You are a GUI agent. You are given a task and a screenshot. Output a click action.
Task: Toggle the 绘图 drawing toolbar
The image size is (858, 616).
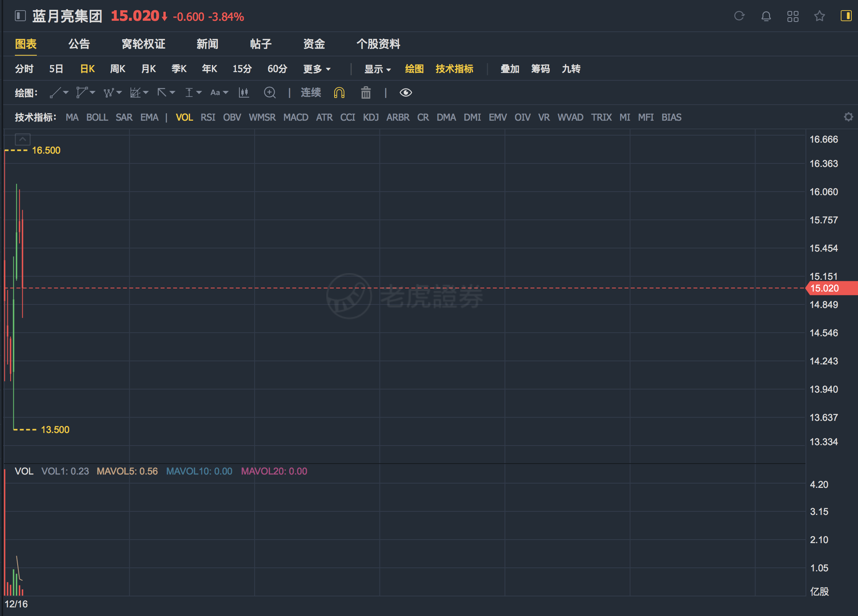(x=415, y=69)
